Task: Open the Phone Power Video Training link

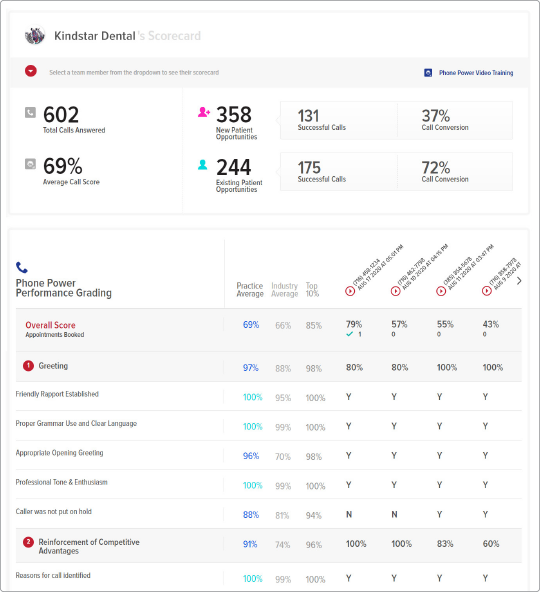Action: tap(476, 72)
